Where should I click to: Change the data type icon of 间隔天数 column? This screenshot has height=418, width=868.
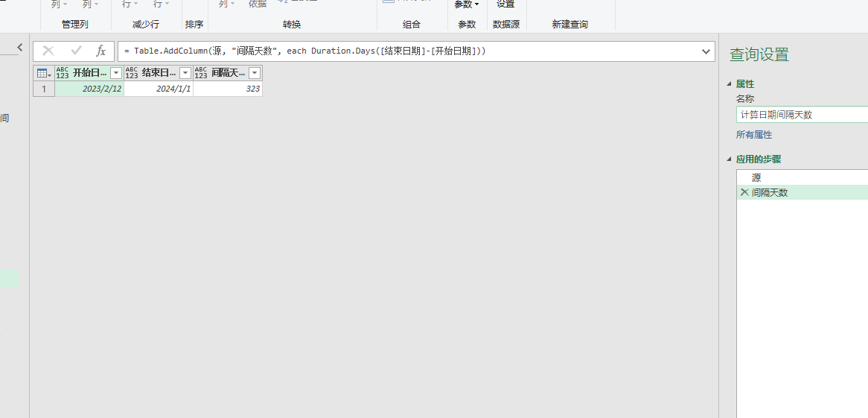tap(201, 73)
